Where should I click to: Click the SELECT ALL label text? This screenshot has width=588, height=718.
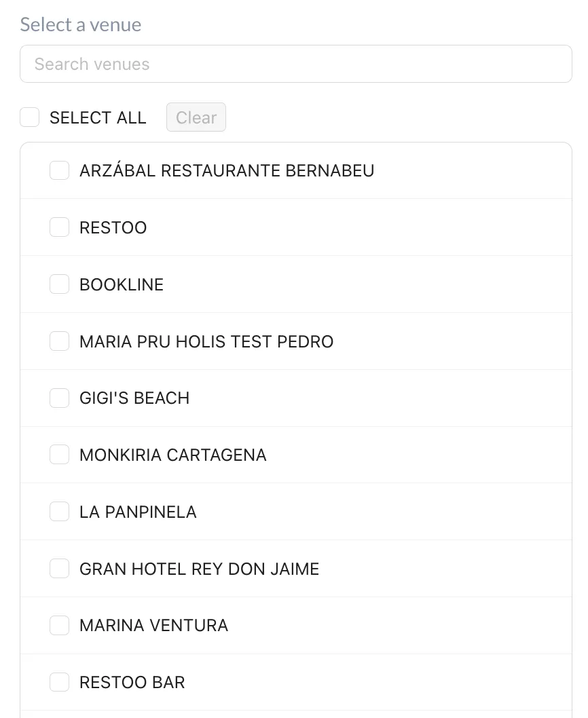(x=98, y=117)
